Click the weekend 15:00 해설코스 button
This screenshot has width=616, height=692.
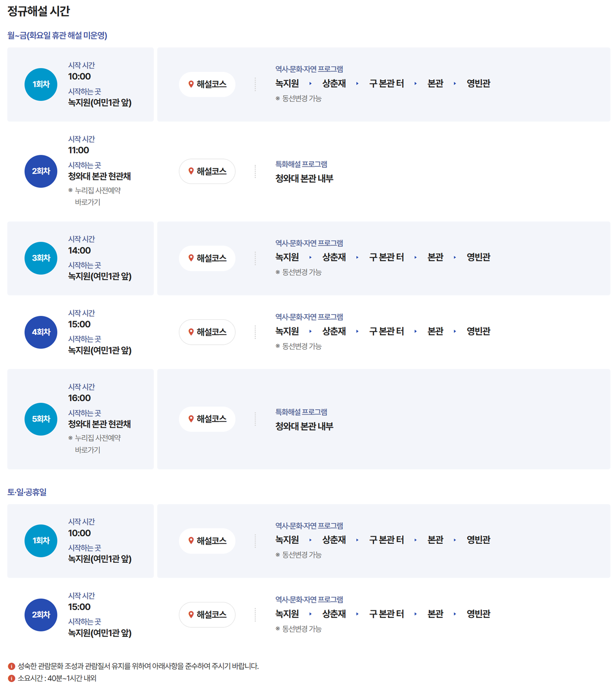click(207, 615)
